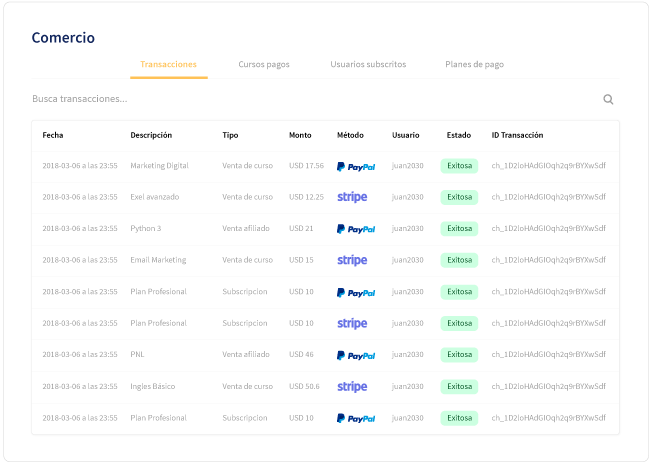
Task: Click Exitosa badge in Exel avanzado row
Action: pyautogui.click(x=459, y=197)
